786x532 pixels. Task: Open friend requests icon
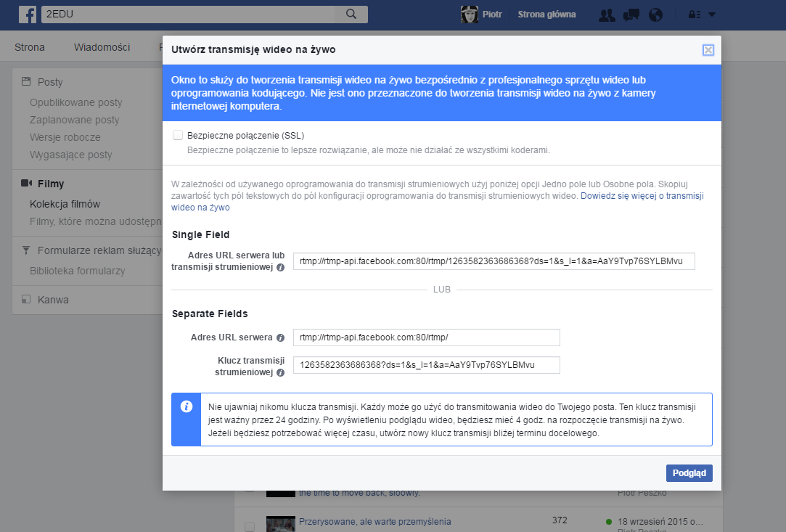click(607, 15)
